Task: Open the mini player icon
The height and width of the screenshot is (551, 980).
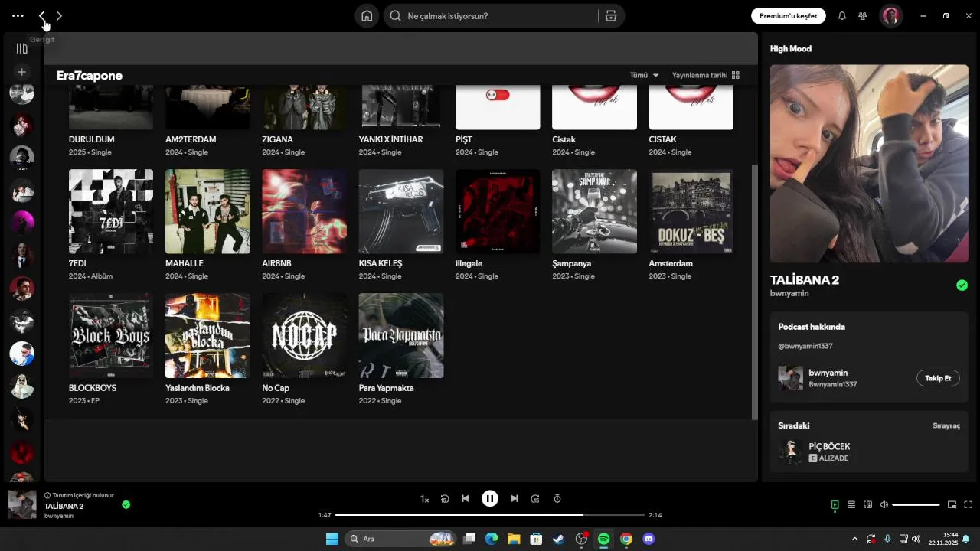Action: 952,505
